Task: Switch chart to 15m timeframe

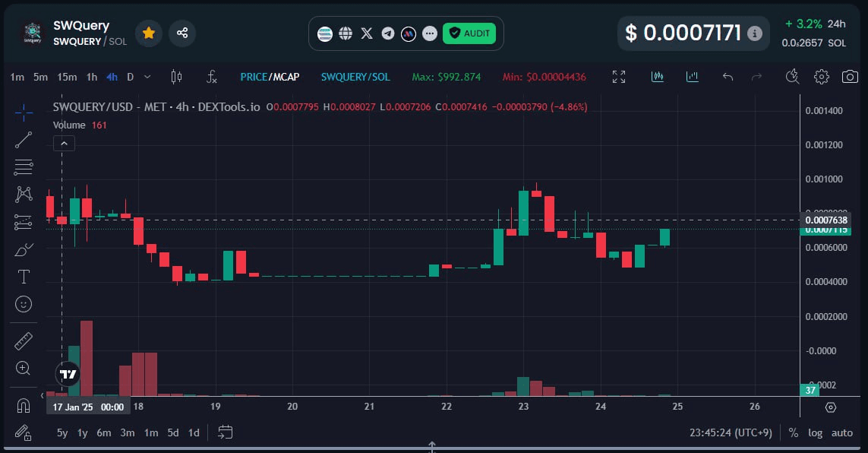Action: [x=67, y=77]
